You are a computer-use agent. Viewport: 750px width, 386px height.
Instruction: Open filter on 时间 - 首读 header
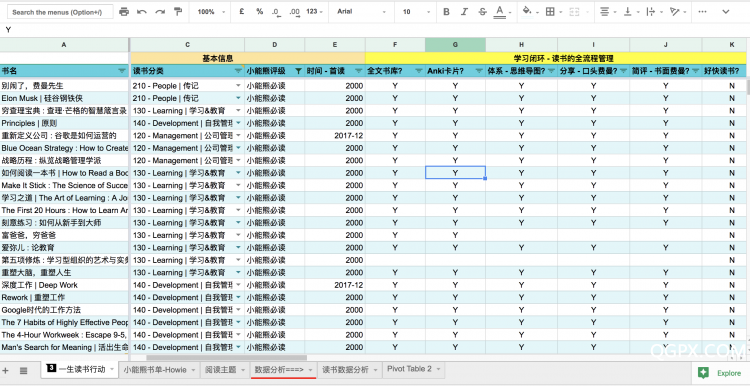pos(359,71)
